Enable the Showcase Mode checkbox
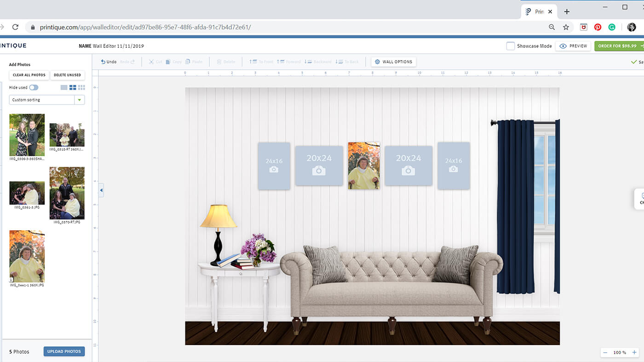The width and height of the screenshot is (644, 362). tap(510, 46)
